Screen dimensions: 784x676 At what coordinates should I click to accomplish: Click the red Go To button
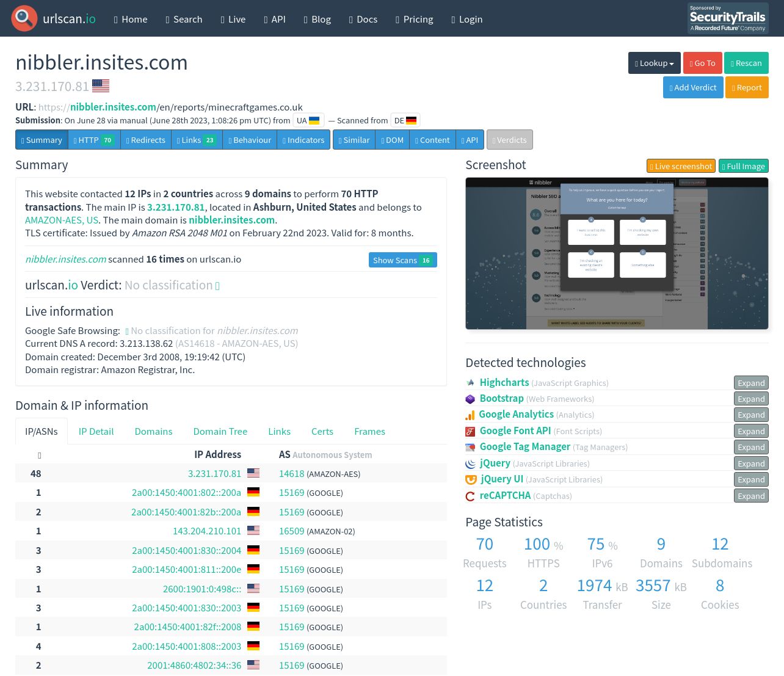[x=702, y=63]
